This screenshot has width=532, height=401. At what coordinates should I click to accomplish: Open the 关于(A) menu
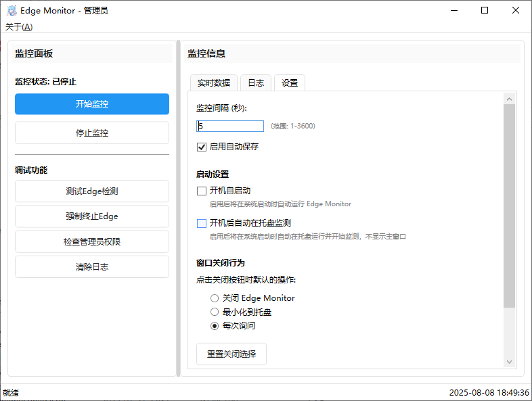[19, 27]
